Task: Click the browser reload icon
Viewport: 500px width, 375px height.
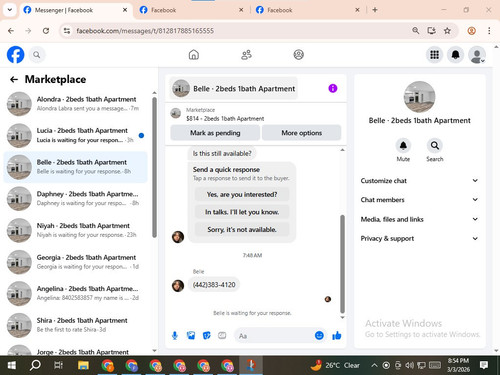Action: point(46,31)
